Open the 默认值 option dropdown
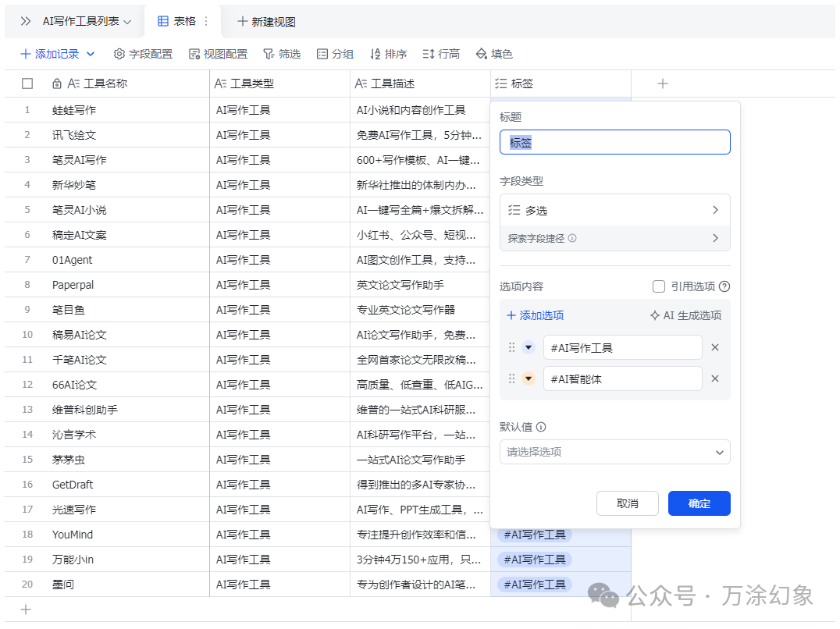The height and width of the screenshot is (629, 840). pos(614,452)
